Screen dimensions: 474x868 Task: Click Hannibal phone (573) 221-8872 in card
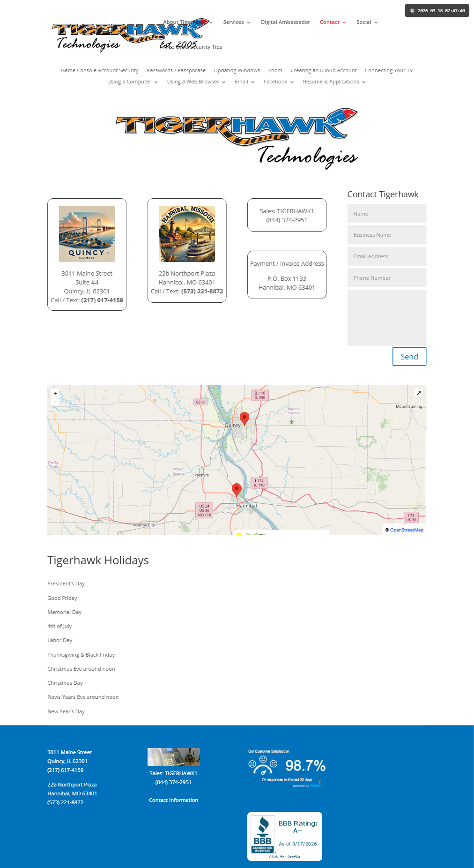[x=202, y=291]
